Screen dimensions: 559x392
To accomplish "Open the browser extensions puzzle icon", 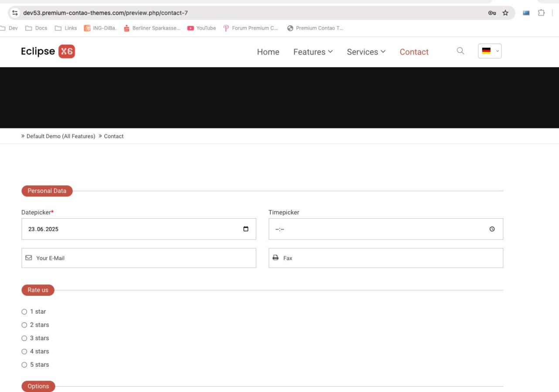I will click(x=541, y=13).
